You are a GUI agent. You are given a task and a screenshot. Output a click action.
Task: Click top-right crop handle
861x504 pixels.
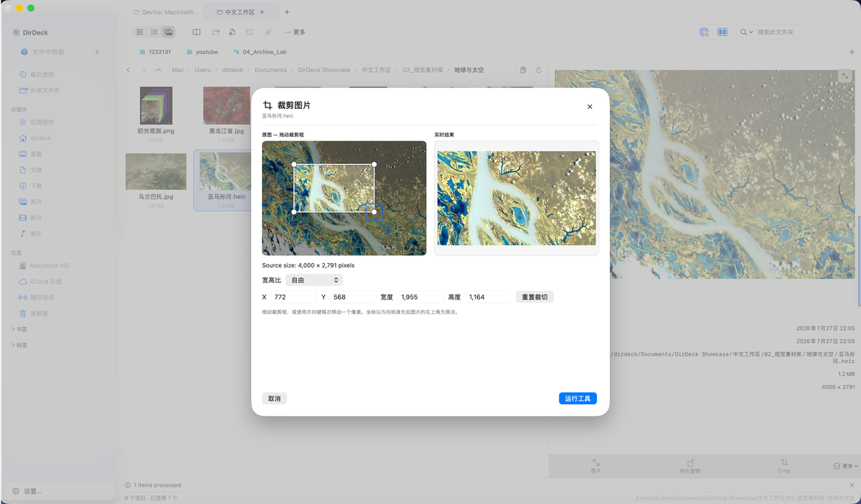[375, 164]
